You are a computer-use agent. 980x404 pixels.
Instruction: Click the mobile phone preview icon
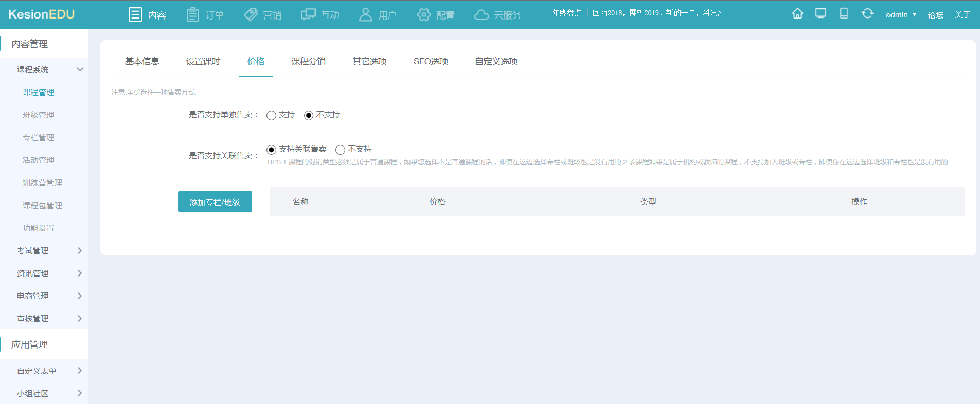pos(844,14)
